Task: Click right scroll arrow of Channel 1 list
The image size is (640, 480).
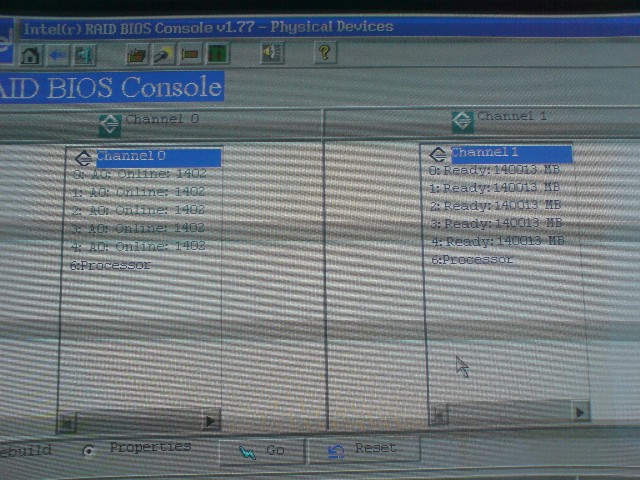Action: [x=580, y=412]
